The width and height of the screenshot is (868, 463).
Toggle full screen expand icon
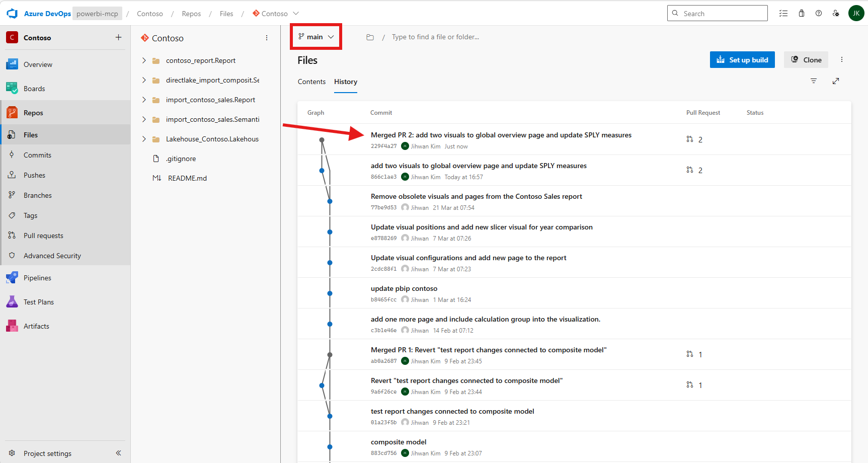coord(836,81)
